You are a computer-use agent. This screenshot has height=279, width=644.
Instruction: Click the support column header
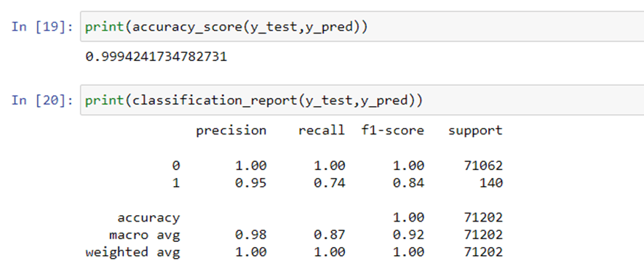coord(476,131)
